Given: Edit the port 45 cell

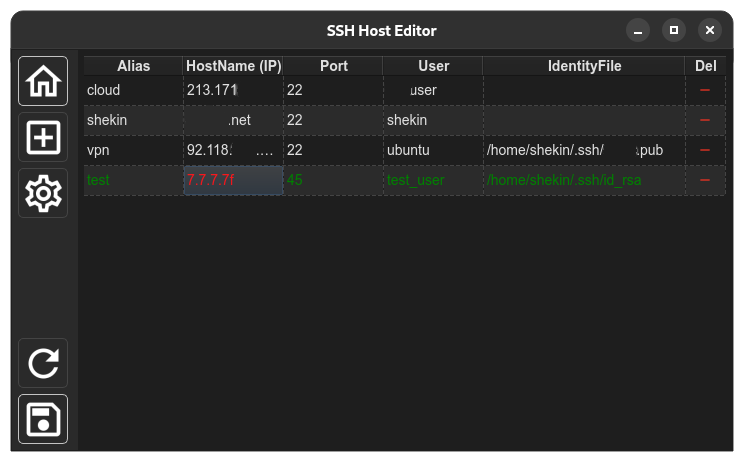Looking at the screenshot, I should point(334,180).
